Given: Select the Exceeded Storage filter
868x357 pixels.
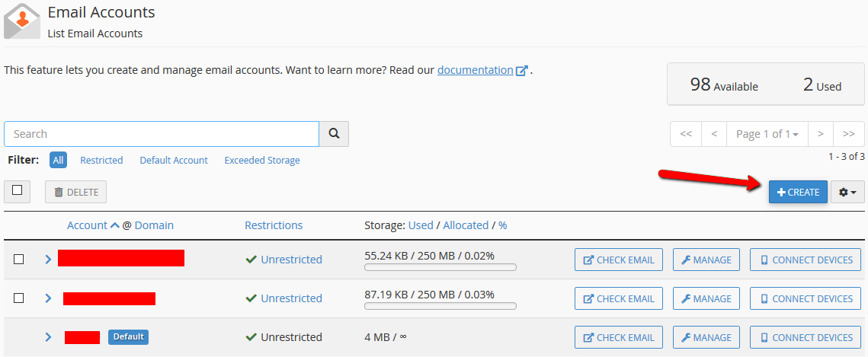Looking at the screenshot, I should point(262,161).
